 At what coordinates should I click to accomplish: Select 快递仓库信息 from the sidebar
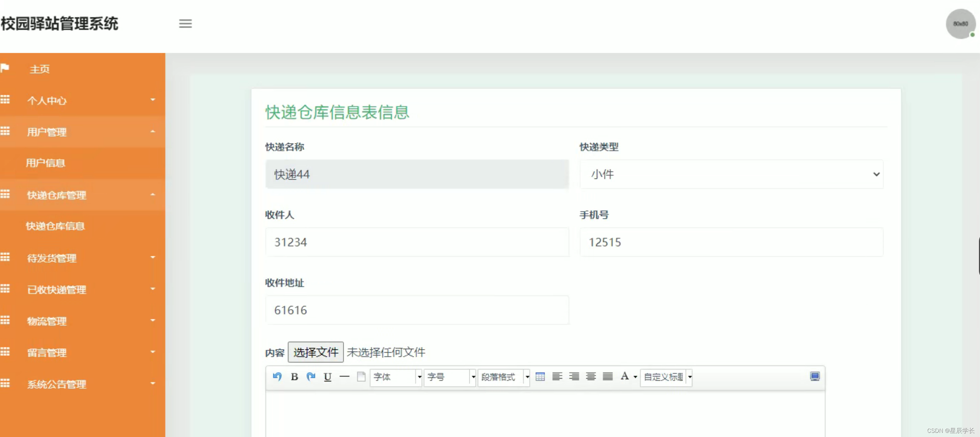(x=56, y=226)
